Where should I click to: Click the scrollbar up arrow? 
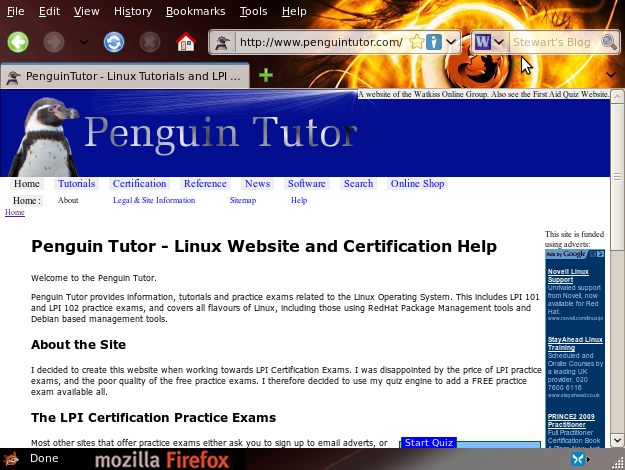(617, 96)
